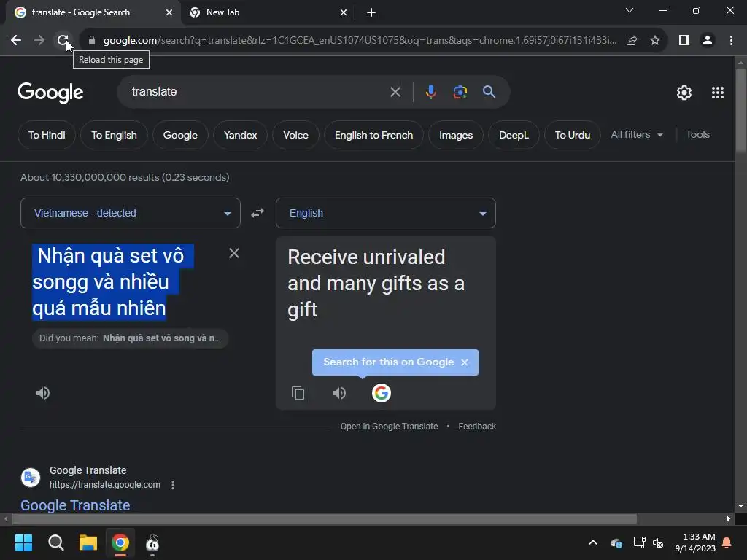This screenshot has height=560, width=747.
Task: Select the Google filter chip
Action: point(180,135)
